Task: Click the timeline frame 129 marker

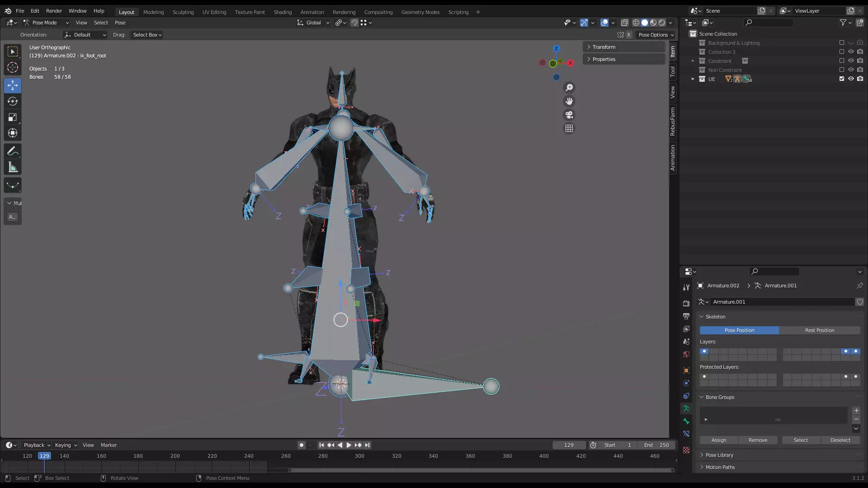Action: pos(44,456)
